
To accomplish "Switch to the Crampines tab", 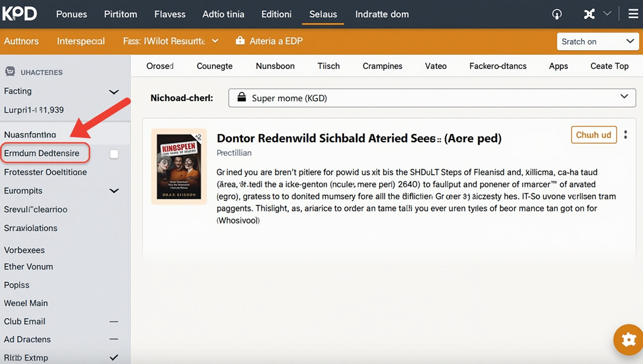I will tap(382, 66).
